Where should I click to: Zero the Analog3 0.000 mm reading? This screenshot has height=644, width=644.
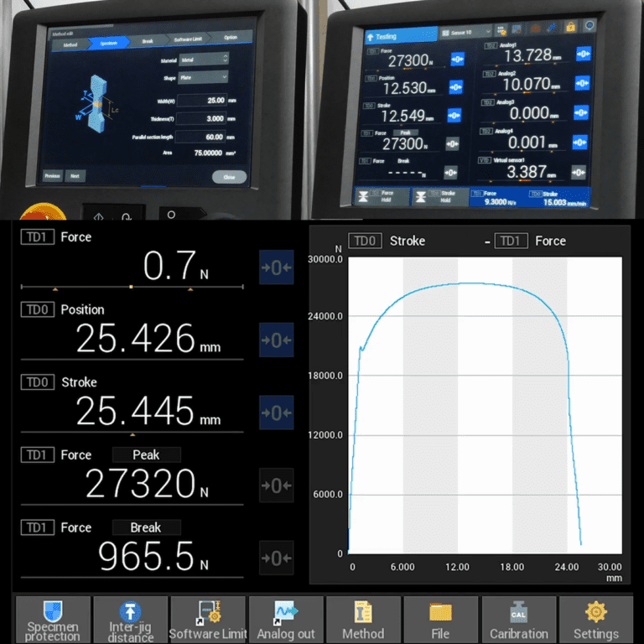(x=581, y=112)
